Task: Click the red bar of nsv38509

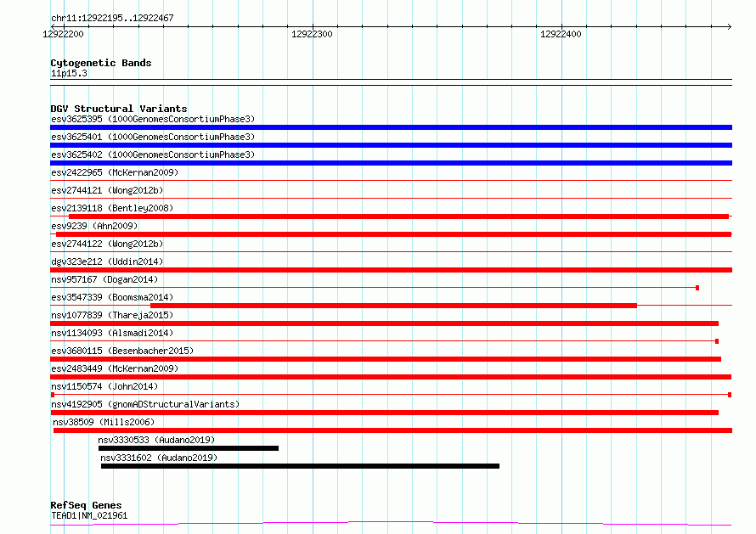Action: pos(392,430)
